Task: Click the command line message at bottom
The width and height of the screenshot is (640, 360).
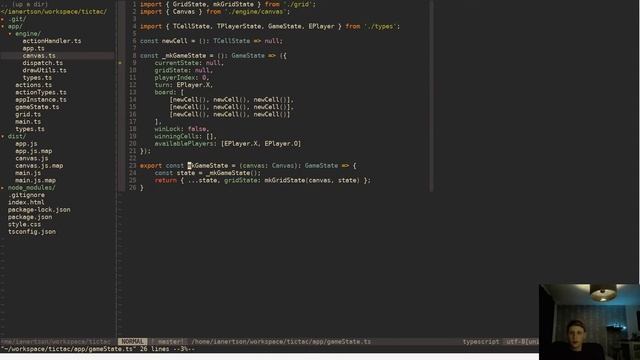Action: [x=98, y=349]
